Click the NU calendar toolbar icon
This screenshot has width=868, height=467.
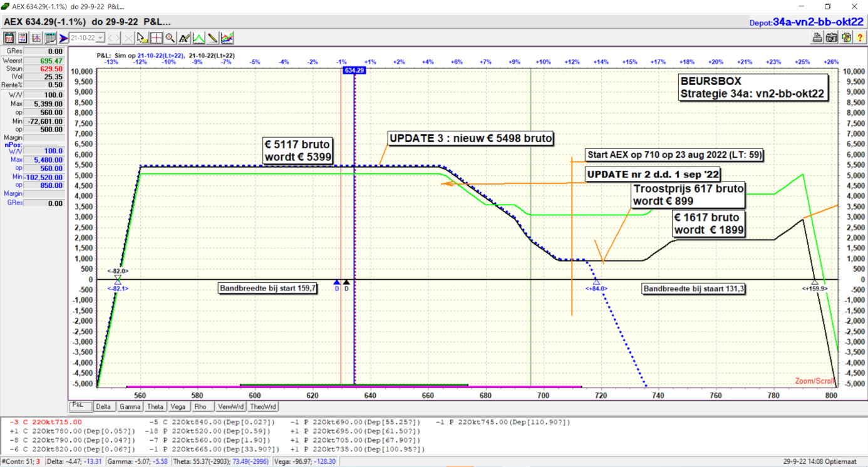tap(9, 38)
